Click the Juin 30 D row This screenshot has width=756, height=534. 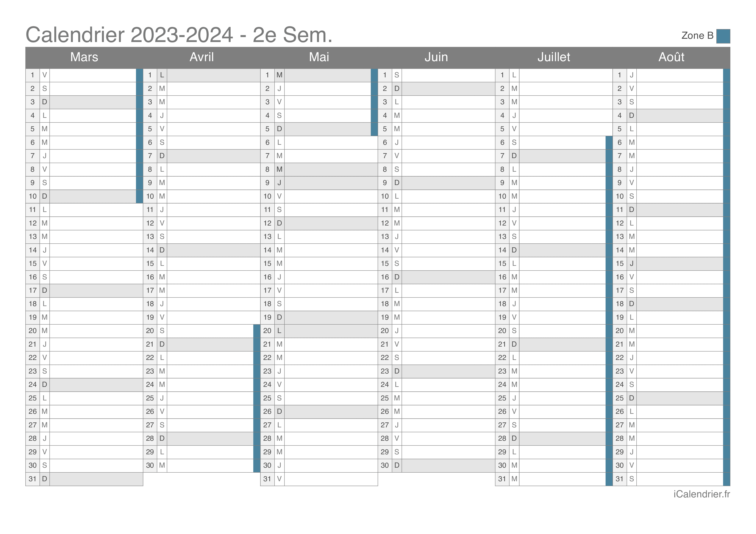point(436,465)
